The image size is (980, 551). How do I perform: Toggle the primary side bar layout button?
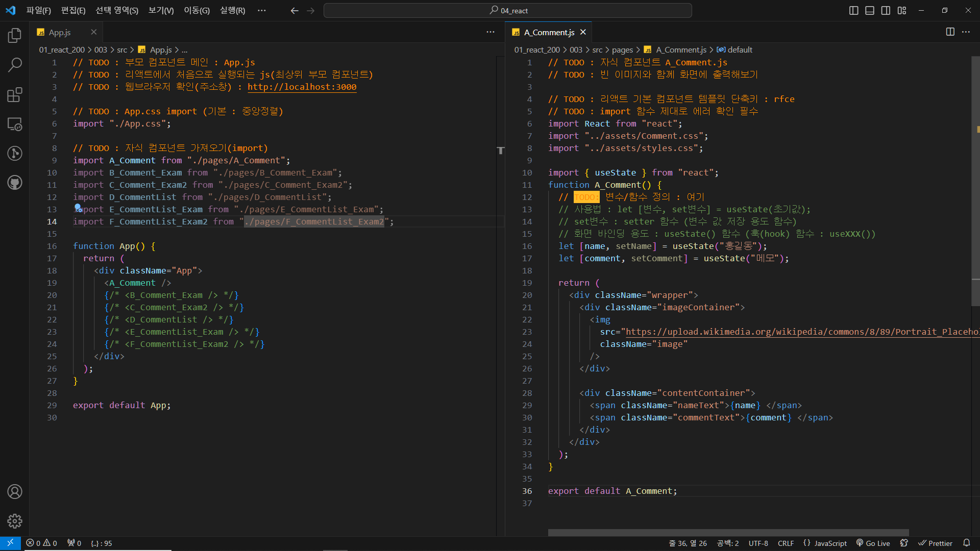(853, 10)
